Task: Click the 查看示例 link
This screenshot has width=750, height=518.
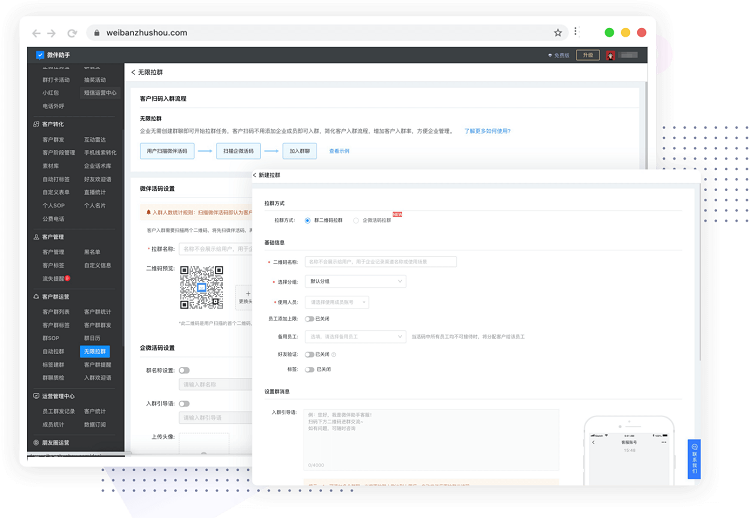Action: click(x=339, y=151)
